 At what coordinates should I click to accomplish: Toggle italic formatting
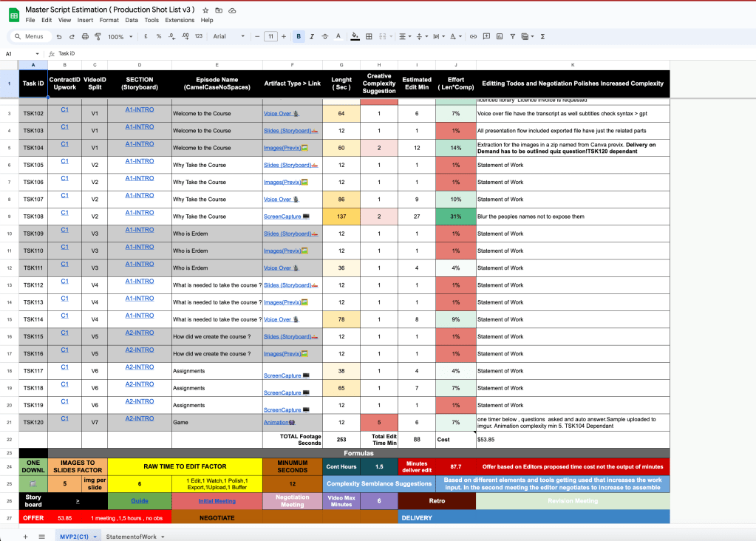point(312,37)
